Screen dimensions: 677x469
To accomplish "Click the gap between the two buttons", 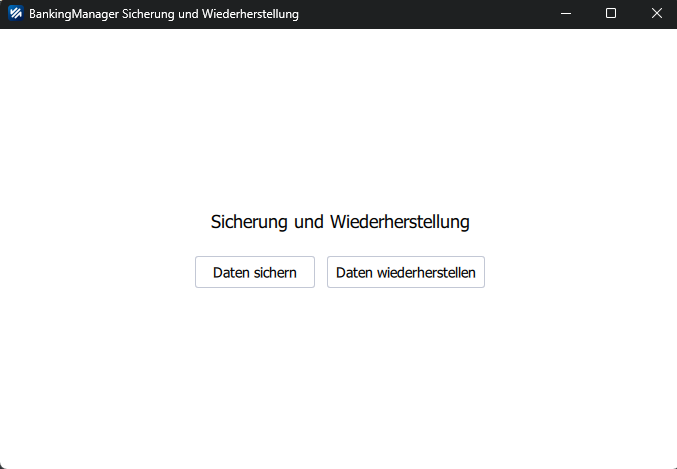I will tap(321, 272).
